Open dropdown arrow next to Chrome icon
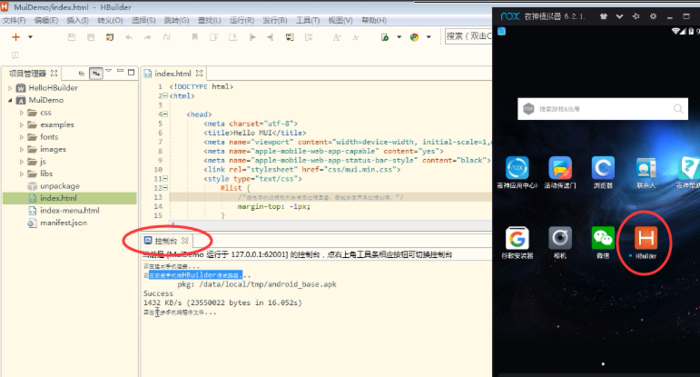Screen dimensions: 700x377 429,37
